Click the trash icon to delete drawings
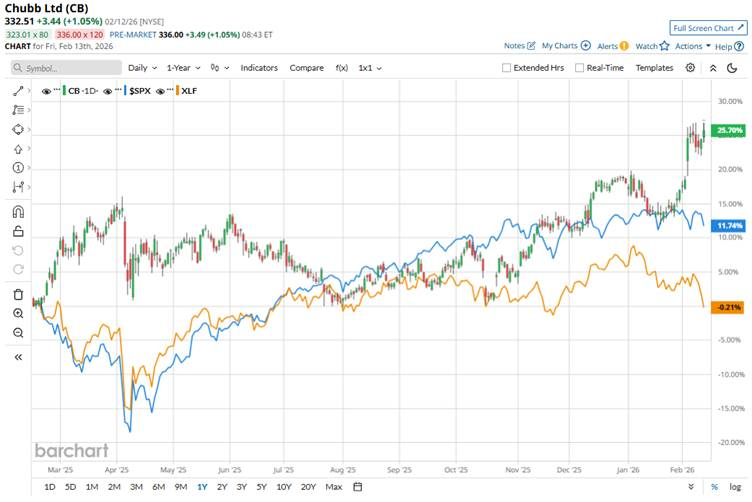The height and width of the screenshot is (502, 752). (18, 294)
